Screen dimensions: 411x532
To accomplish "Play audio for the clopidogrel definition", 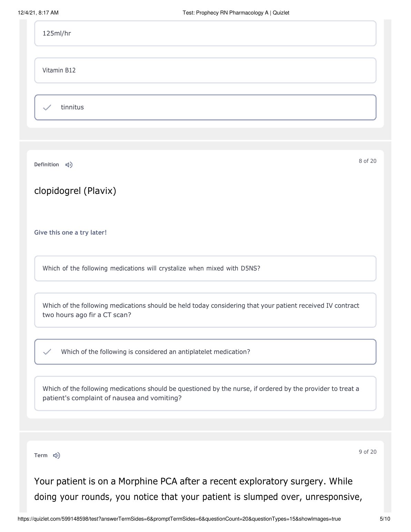I will pos(69,165).
